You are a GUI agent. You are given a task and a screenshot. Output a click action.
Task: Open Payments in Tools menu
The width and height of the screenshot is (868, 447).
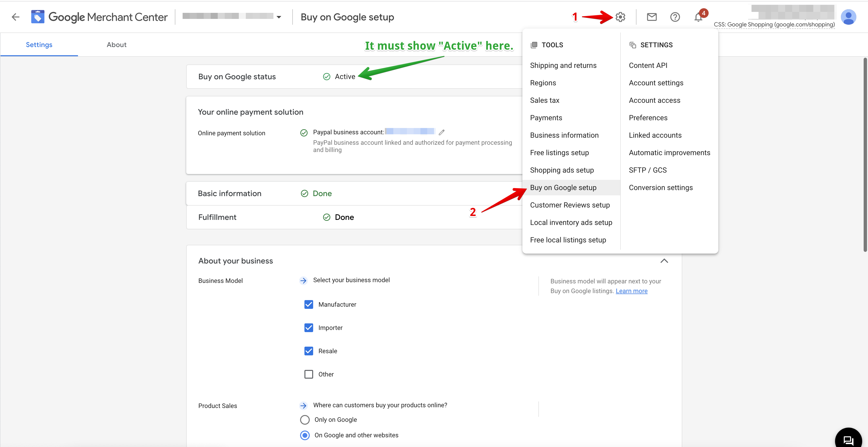click(546, 118)
